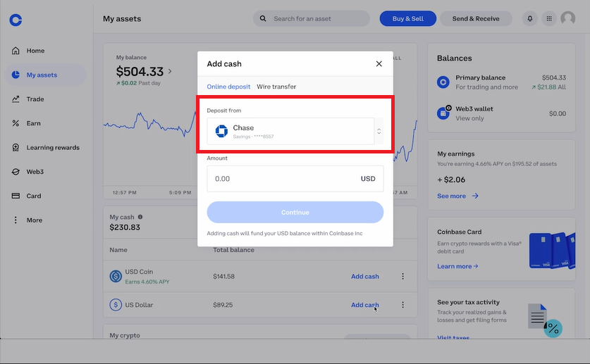Click the See more earnings link
Viewport: 590px width, 364px height.
pos(457,196)
